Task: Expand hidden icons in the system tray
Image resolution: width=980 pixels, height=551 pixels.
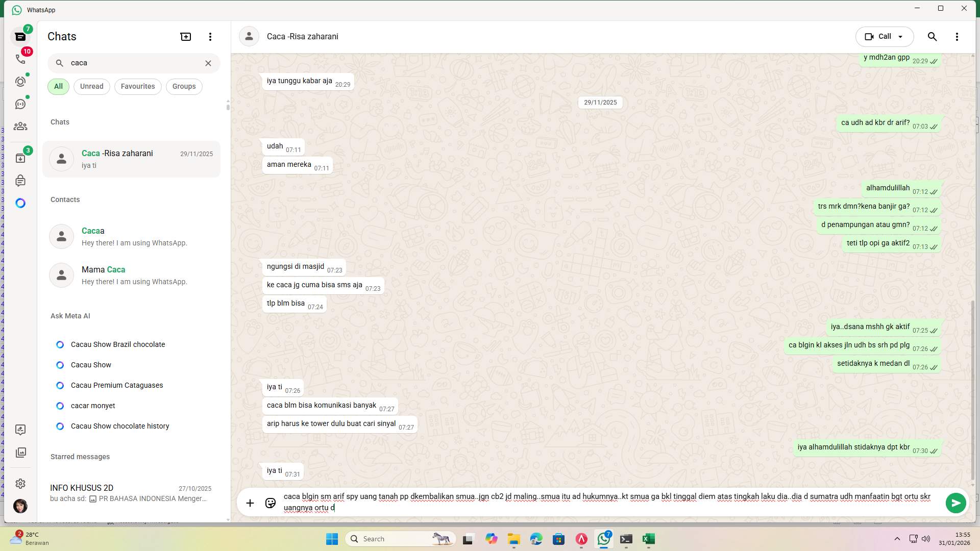Action: coord(897,538)
